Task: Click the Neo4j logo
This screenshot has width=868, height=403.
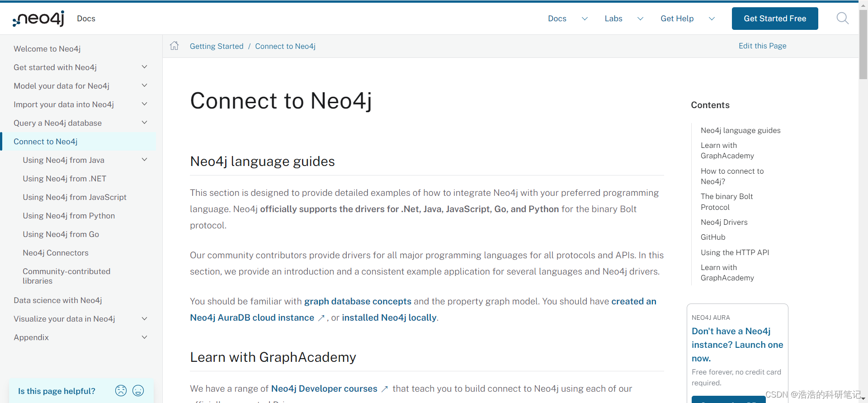Action: 38,19
